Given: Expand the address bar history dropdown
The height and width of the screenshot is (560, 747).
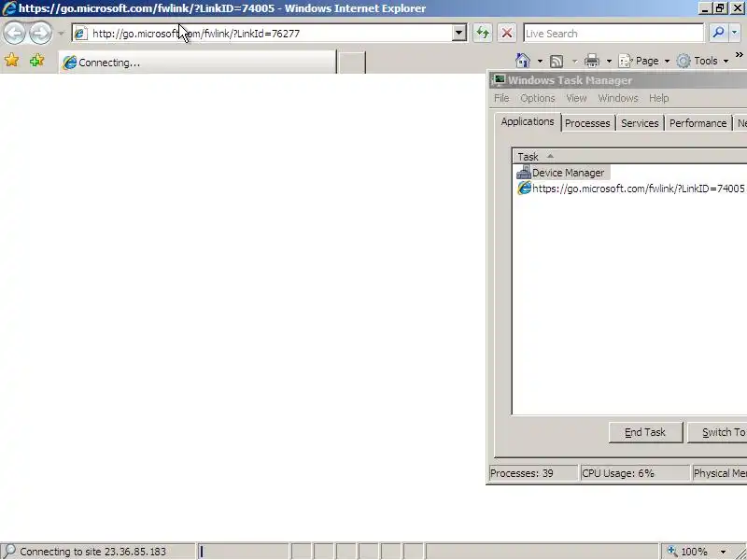Looking at the screenshot, I should coord(459,34).
